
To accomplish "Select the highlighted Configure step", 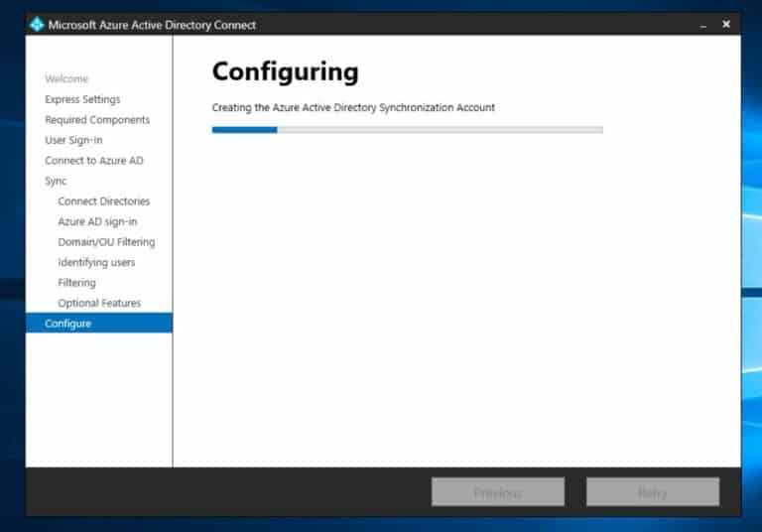I will click(99, 323).
